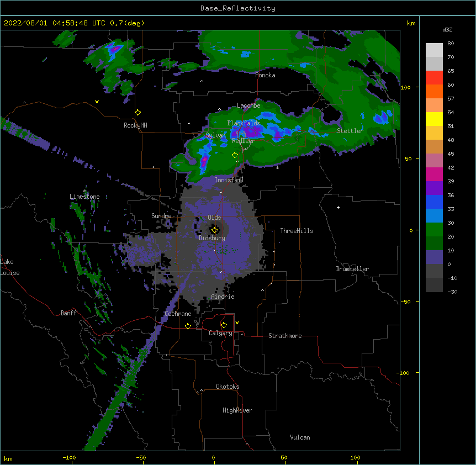The image size is (476, 465).
Task: Select the bright green swatch in dBZ legend
Action: pos(434,230)
